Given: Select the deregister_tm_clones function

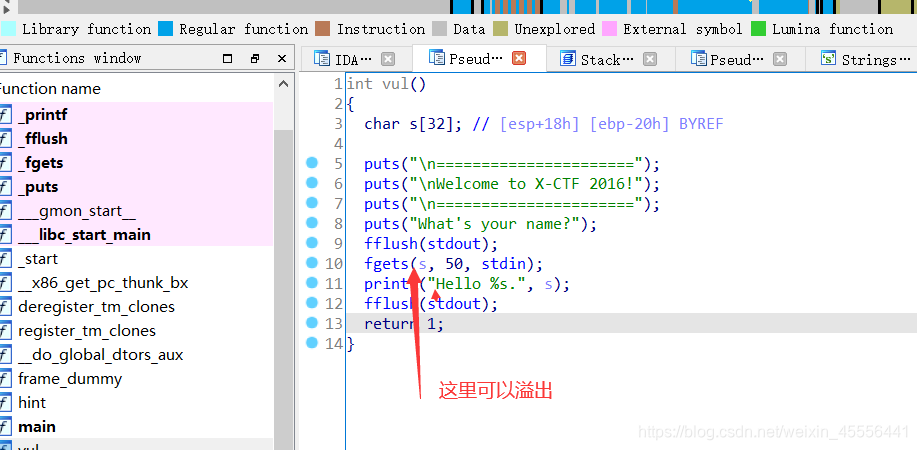Looking at the screenshot, I should 136,307.
